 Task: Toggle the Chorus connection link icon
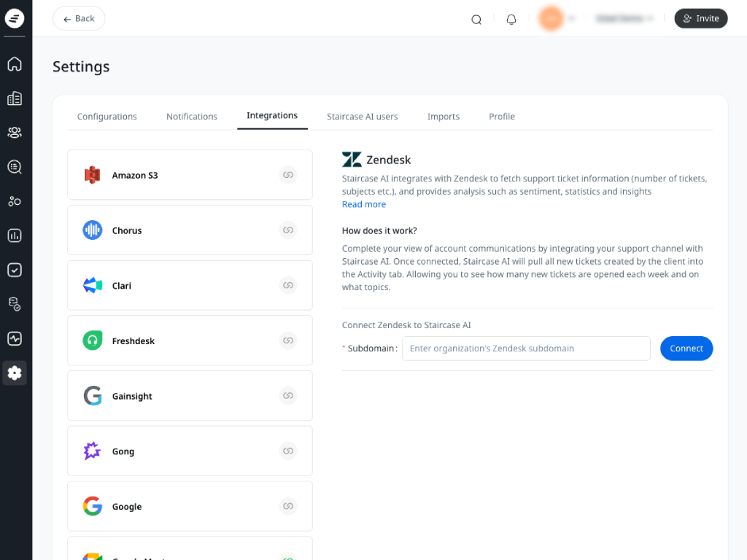(288, 230)
